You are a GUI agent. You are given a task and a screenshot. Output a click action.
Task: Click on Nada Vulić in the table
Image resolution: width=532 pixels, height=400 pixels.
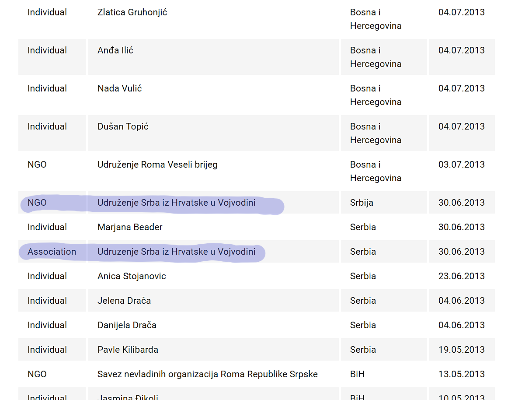click(x=119, y=88)
